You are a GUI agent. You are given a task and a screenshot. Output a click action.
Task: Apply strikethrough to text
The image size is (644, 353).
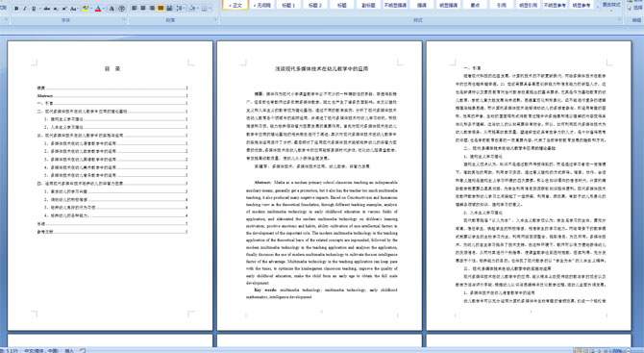click(47, 9)
